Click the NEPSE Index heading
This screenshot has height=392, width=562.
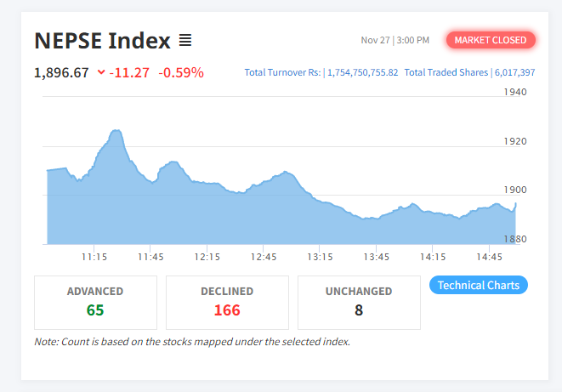tap(103, 41)
